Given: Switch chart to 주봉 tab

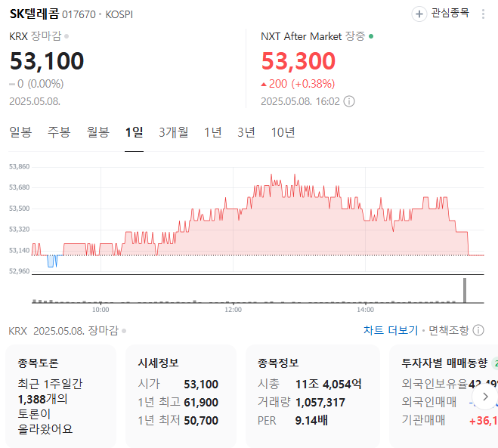Looking at the screenshot, I should [59, 132].
